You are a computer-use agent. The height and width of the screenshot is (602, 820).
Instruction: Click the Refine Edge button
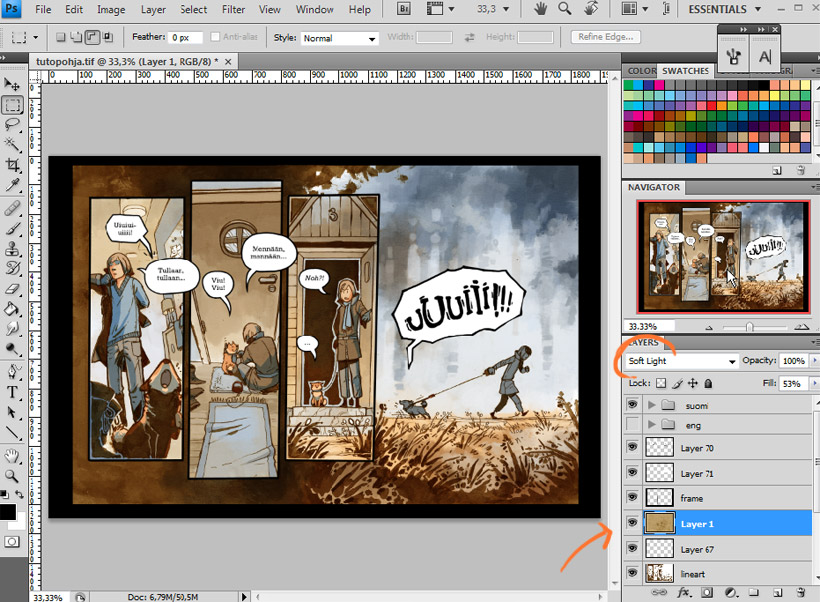click(x=606, y=37)
